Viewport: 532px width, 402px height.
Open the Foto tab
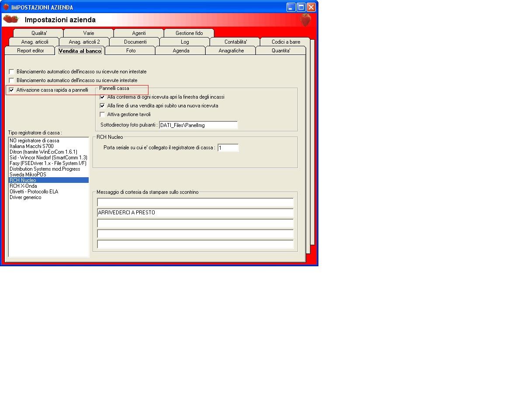click(x=131, y=51)
